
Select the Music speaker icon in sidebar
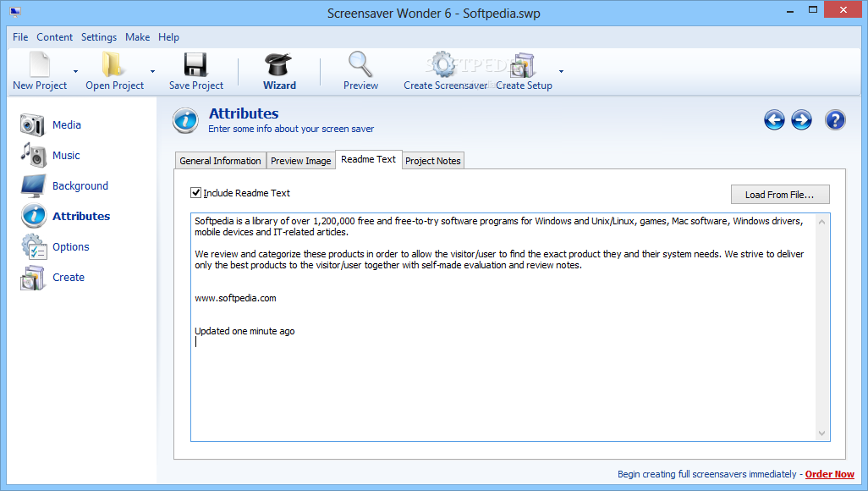point(33,155)
